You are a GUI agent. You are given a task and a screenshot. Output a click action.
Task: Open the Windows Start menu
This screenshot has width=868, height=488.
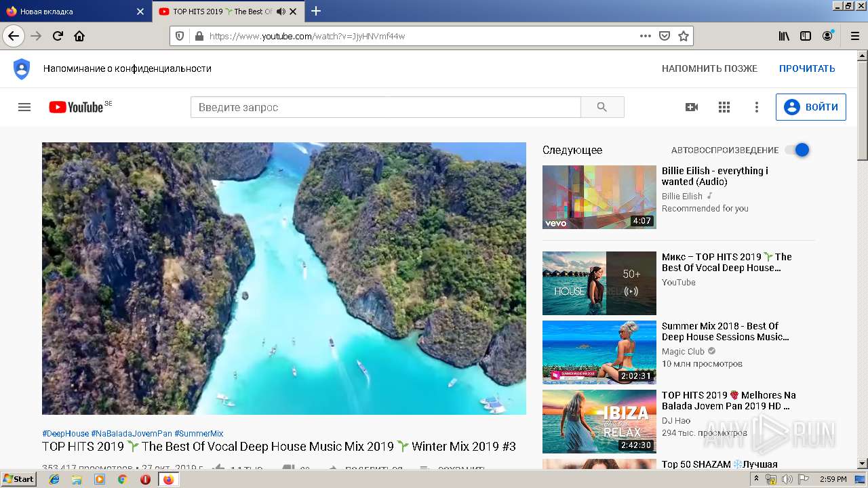19,479
